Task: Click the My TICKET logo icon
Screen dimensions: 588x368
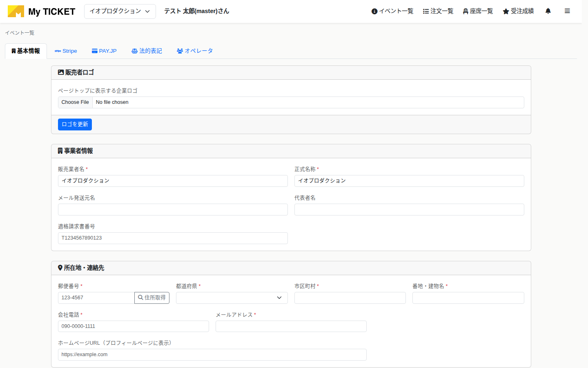Action: pos(16,11)
